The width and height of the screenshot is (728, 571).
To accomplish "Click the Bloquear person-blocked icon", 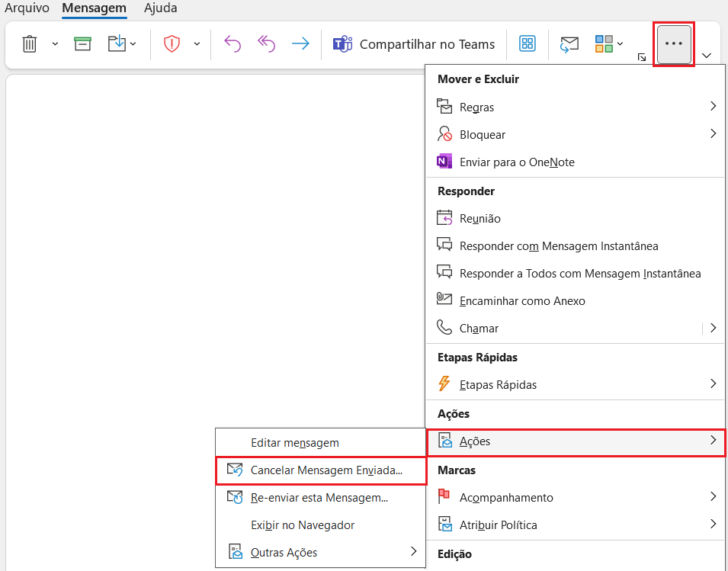I will [444, 133].
